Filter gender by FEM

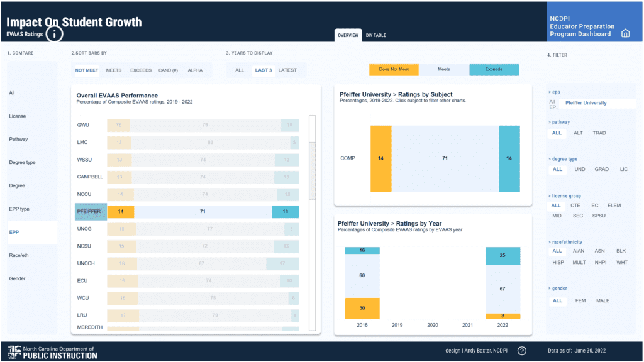[580, 300]
